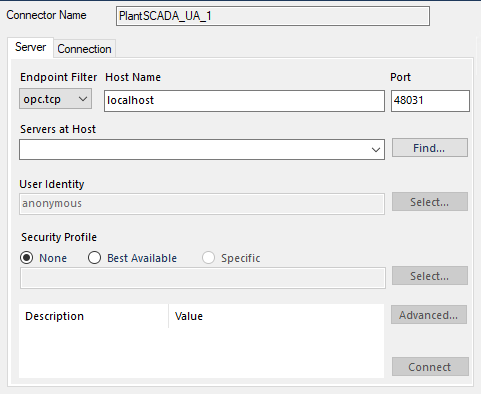Image resolution: width=481 pixels, height=394 pixels.
Task: Choose the Specific security profile radio button
Action: click(208, 258)
